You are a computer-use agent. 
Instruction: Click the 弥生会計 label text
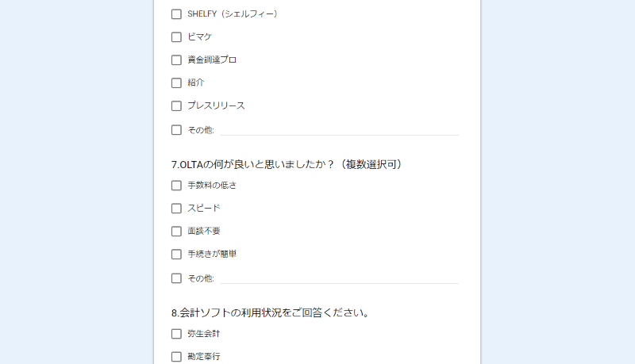point(204,334)
